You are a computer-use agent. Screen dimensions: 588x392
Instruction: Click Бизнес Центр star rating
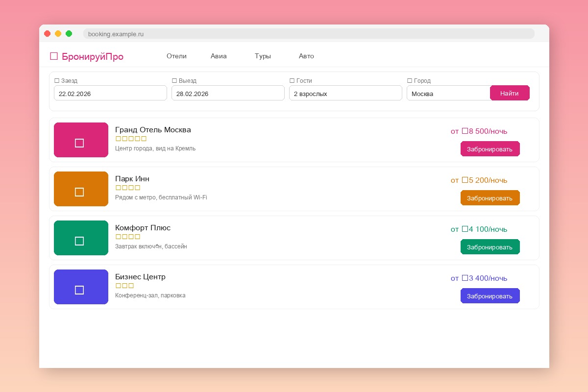(124, 286)
